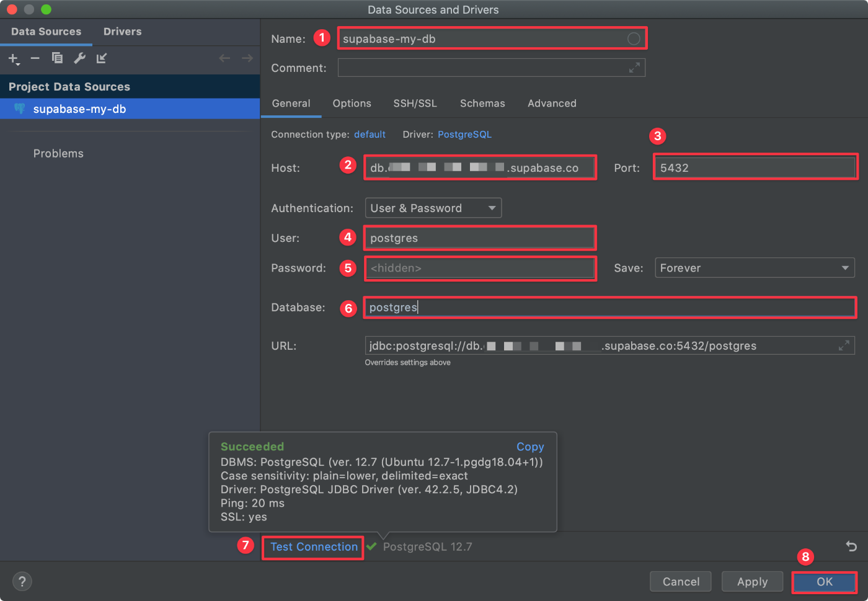Add a new data source with plus icon
The image size is (868, 601).
tap(14, 58)
